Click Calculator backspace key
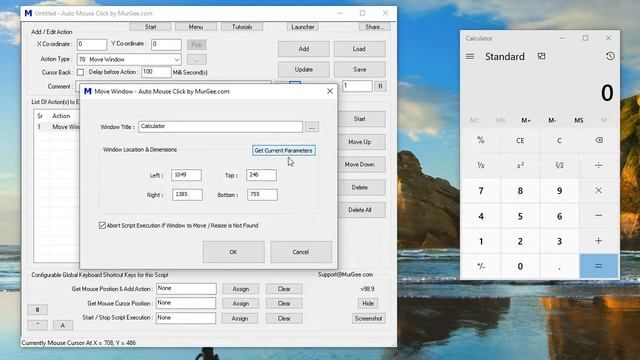Screen dimensions: 640x360 pyautogui.click(x=599, y=140)
